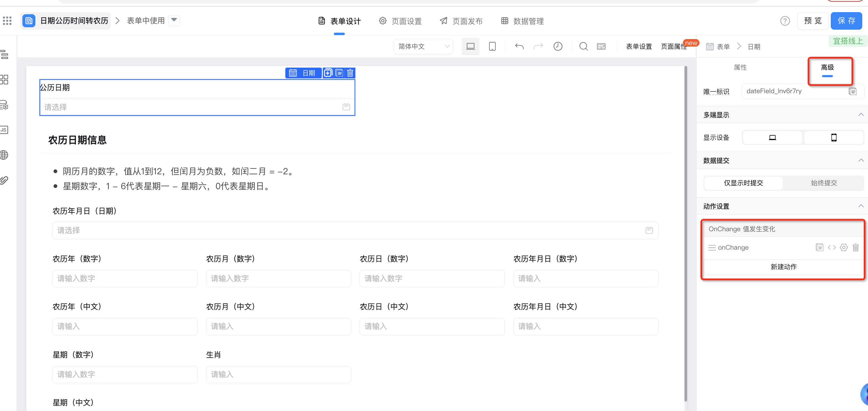Click the 新建动作 button
868x411 pixels.
(x=783, y=267)
